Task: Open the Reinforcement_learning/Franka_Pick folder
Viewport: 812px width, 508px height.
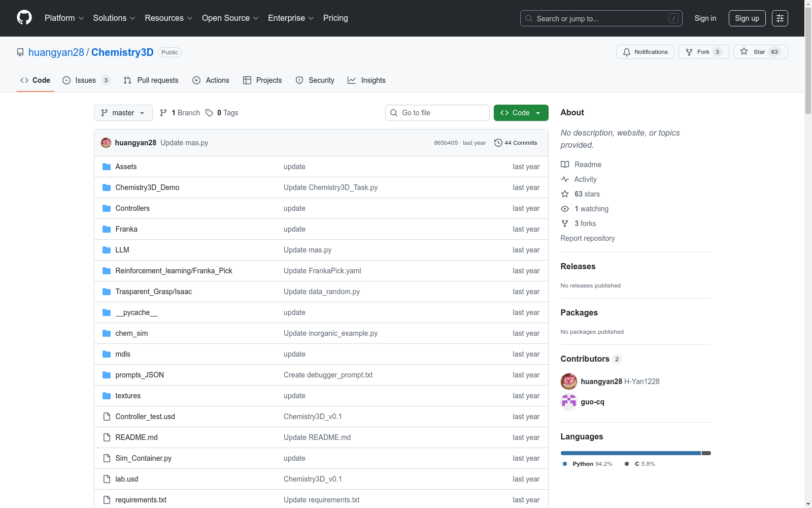Action: click(x=174, y=271)
